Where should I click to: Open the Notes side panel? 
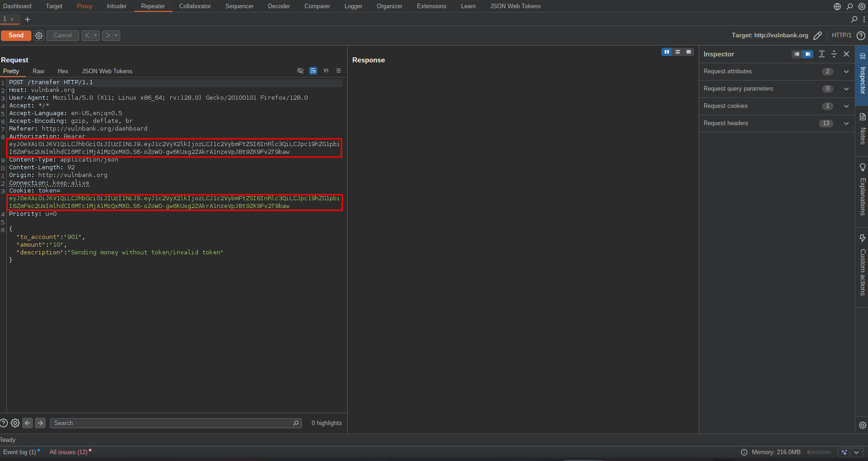coord(862,129)
